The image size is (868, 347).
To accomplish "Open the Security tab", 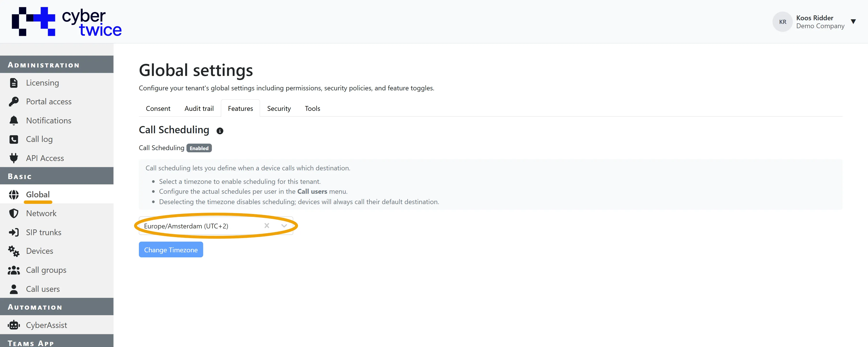I will (x=279, y=108).
